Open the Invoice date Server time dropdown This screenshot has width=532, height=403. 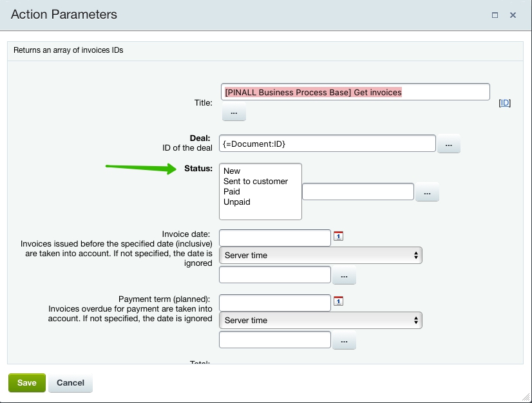[x=321, y=256]
